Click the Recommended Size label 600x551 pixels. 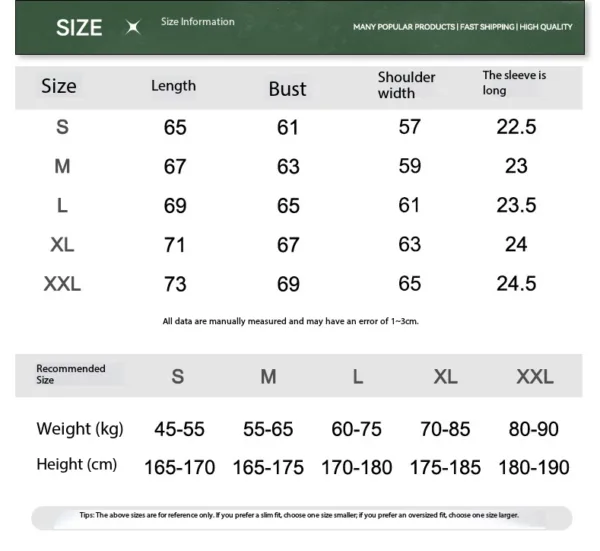point(70,374)
